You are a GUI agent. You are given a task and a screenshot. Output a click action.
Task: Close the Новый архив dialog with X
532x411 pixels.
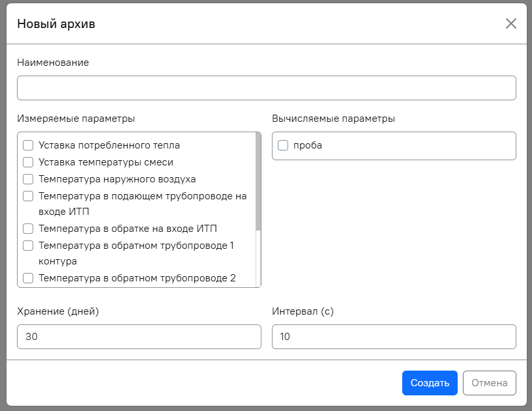(510, 24)
